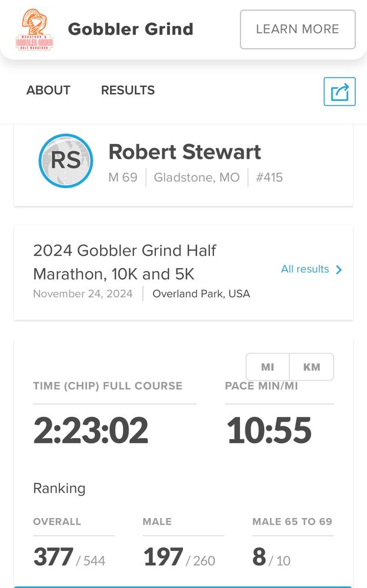Select the Male 65 to 69 ranking
This screenshot has width=367, height=588.
pos(272,557)
